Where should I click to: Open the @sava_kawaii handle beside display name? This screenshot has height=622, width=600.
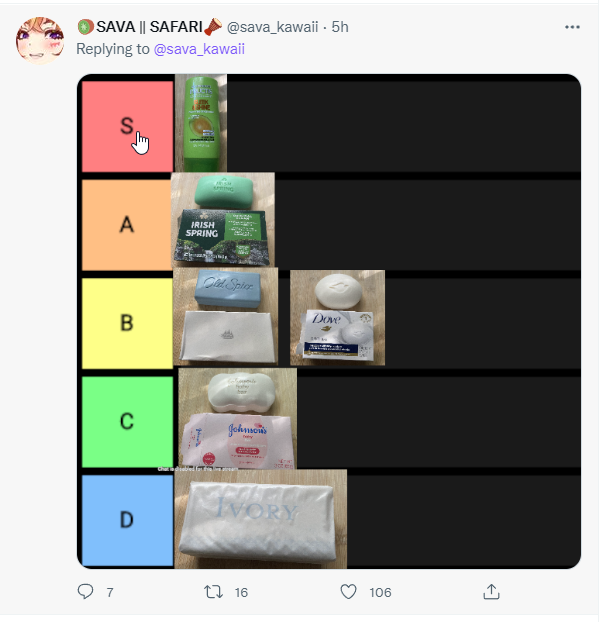[272, 27]
